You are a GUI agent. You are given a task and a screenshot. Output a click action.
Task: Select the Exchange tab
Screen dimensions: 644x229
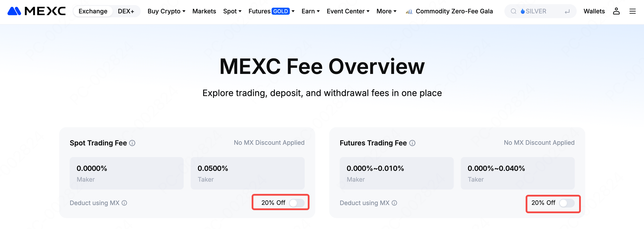93,11
